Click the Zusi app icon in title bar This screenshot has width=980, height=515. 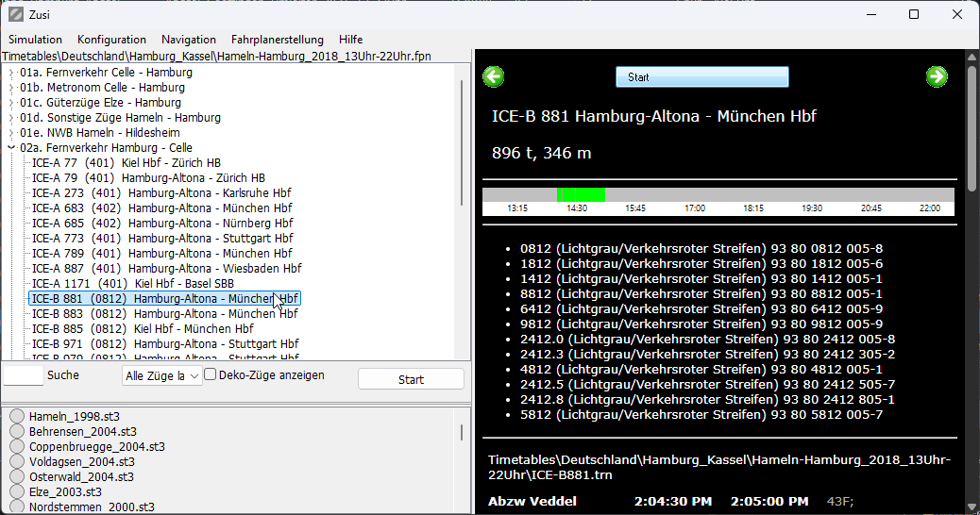pyautogui.click(x=16, y=14)
